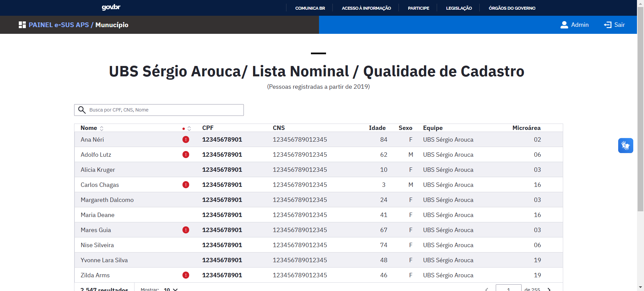Go to next results page arrow

549,289
